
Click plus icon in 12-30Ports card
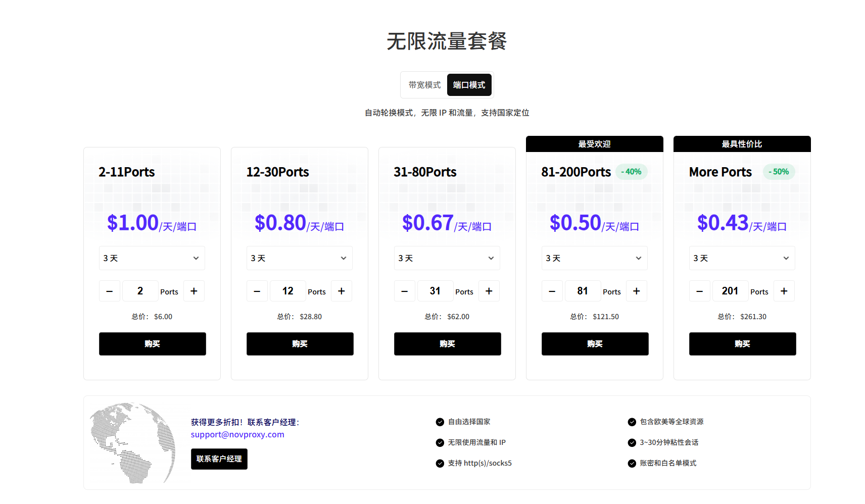(x=342, y=291)
